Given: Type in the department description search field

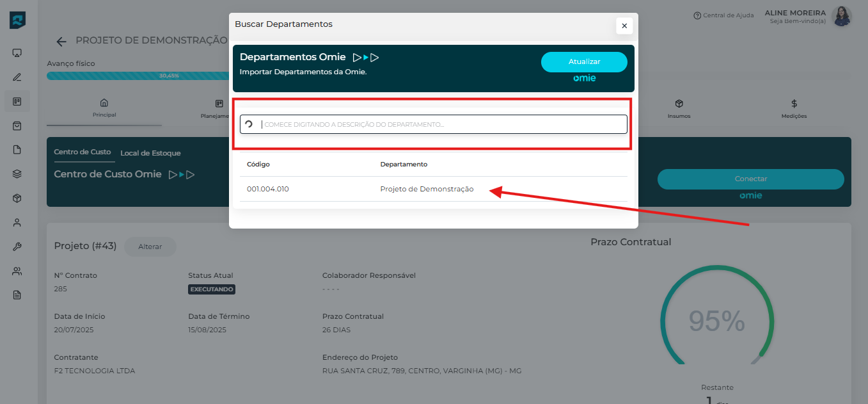Looking at the screenshot, I should [441, 124].
